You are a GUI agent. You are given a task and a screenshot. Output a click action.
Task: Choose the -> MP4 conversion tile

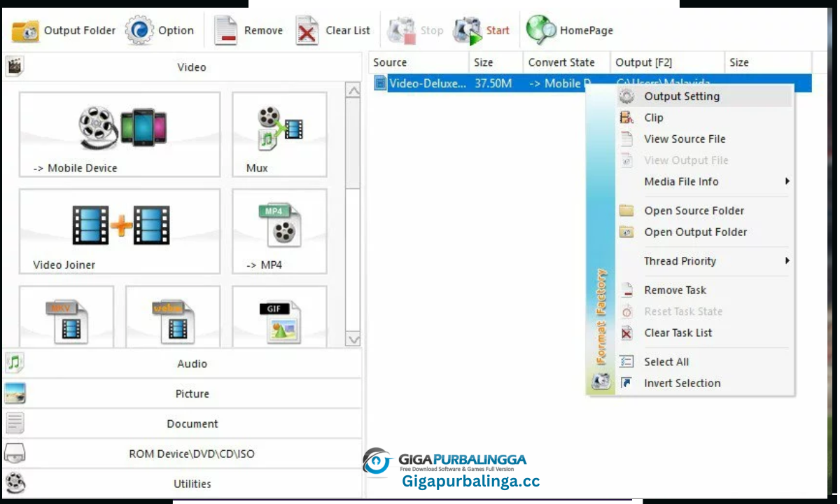[279, 231]
